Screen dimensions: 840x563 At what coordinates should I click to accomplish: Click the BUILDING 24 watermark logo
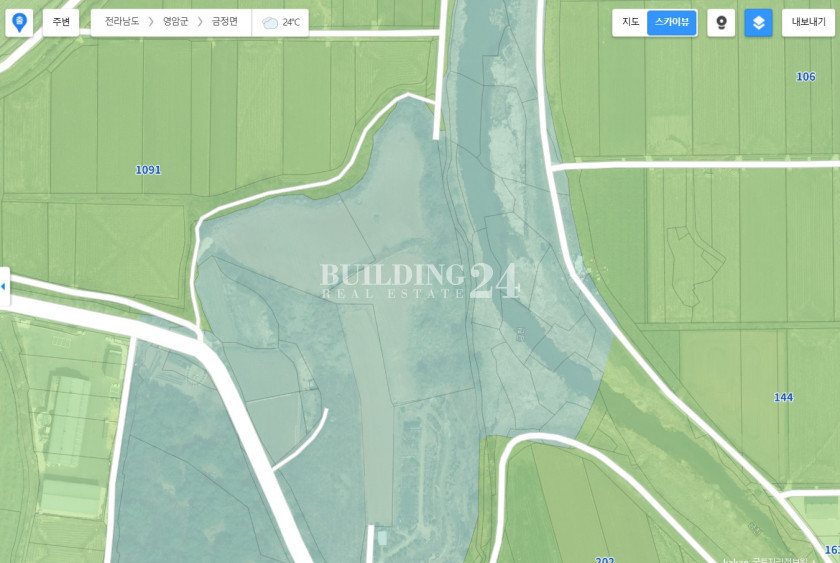(x=421, y=281)
